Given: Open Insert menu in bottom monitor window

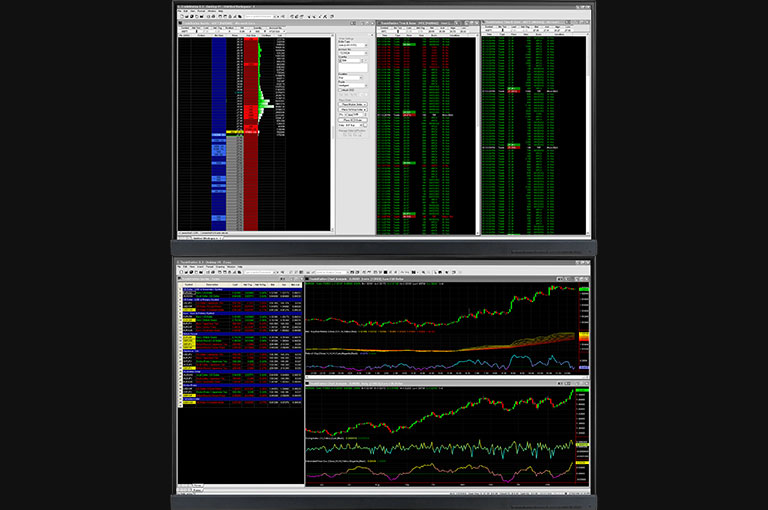Looking at the screenshot, I should point(200,267).
